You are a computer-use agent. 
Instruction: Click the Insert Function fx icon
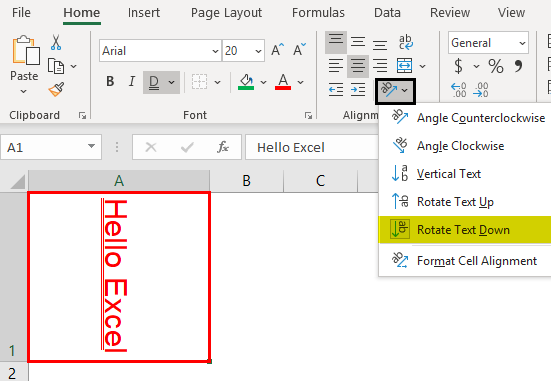(x=223, y=147)
